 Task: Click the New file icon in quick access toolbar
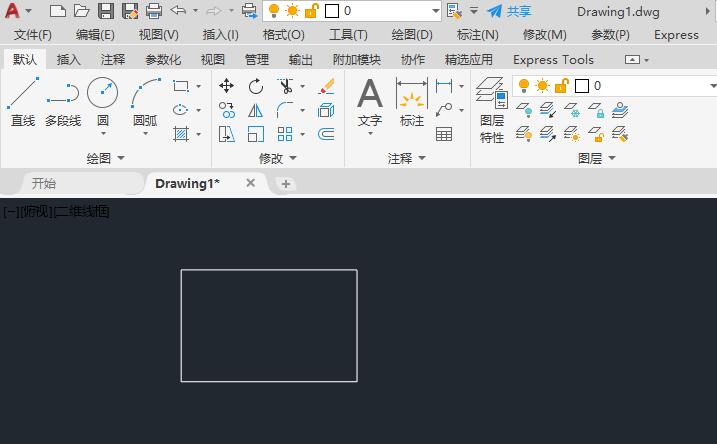[x=58, y=11]
